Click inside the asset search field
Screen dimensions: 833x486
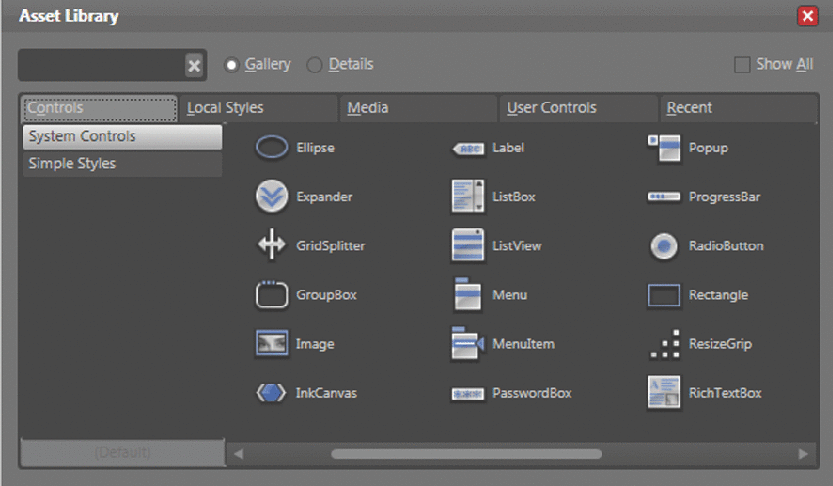(x=100, y=66)
